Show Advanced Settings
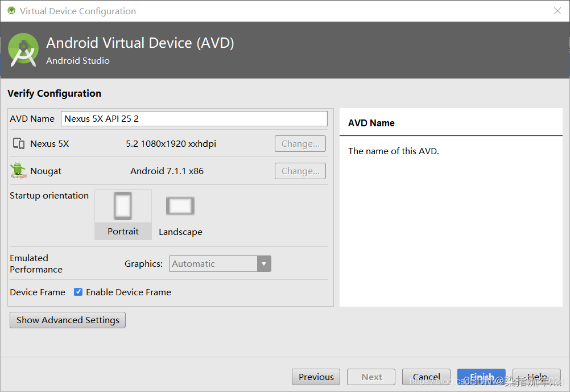The image size is (570, 392). pos(68,320)
